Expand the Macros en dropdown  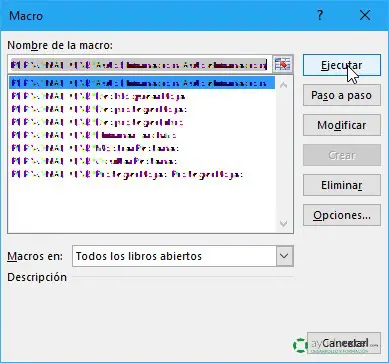pos(284,256)
